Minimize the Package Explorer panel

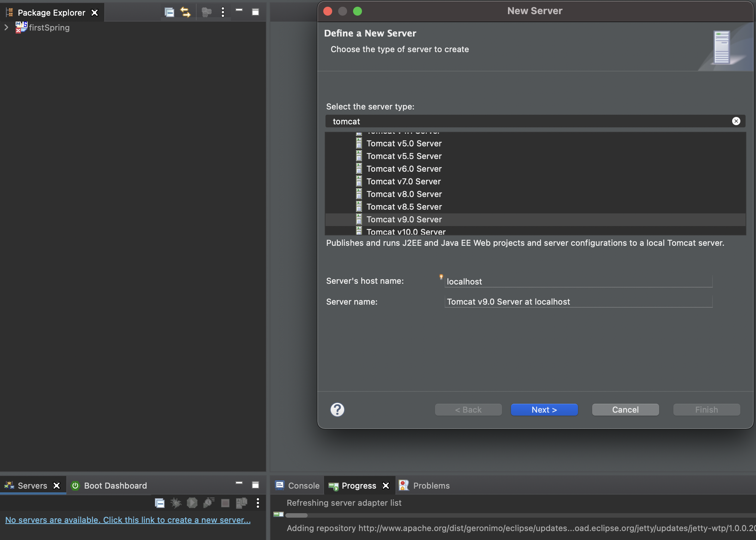(x=239, y=11)
